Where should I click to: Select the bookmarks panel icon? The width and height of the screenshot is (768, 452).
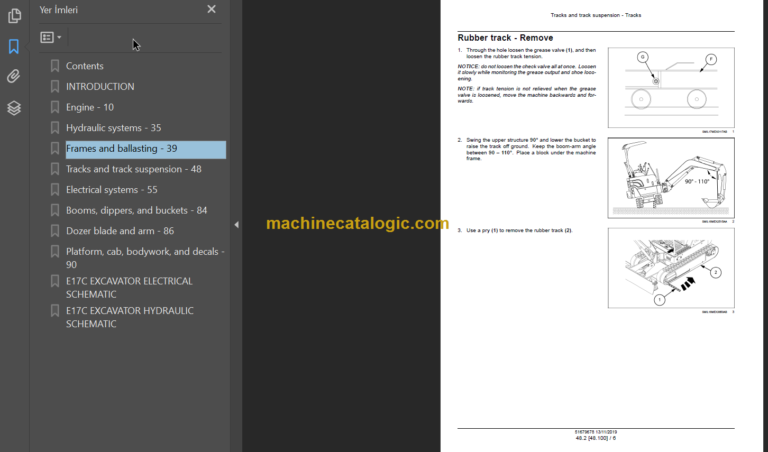pyautogui.click(x=14, y=47)
